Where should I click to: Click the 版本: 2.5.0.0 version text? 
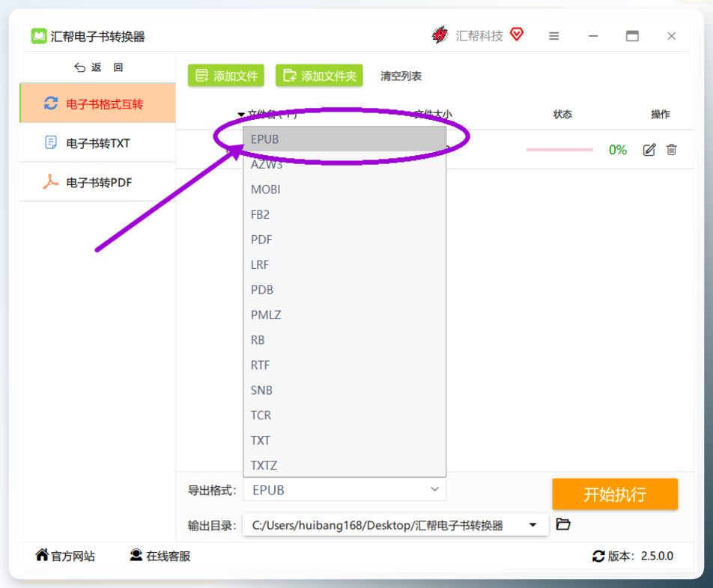640,556
